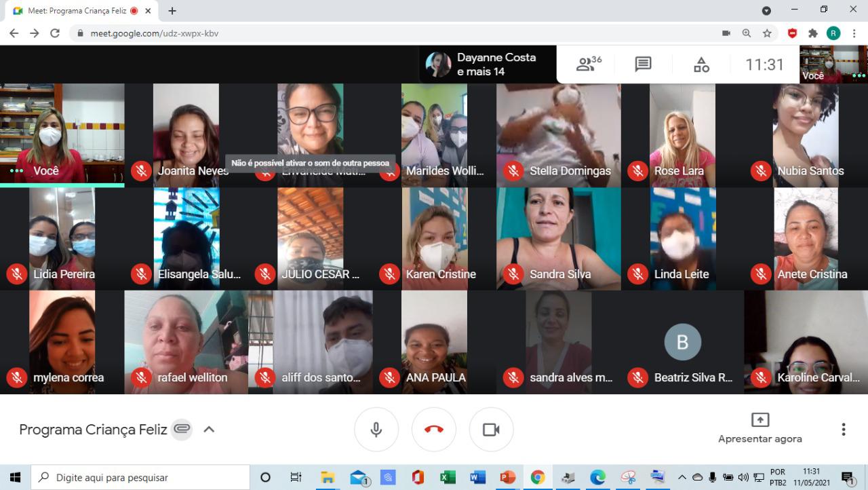Click the present screen icon above Apresentar agora
Screen dimensions: 868x490
pos(759,419)
